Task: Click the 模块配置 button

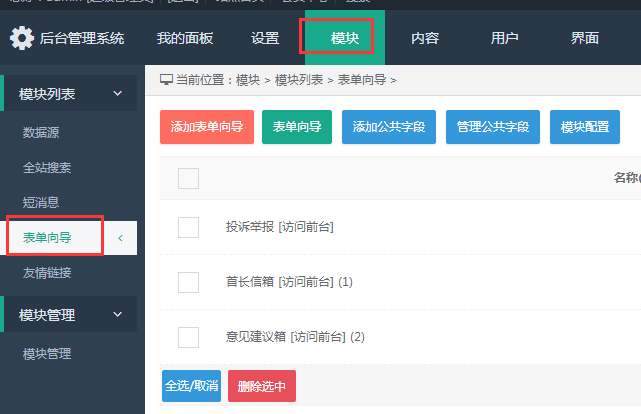Action: pyautogui.click(x=585, y=127)
